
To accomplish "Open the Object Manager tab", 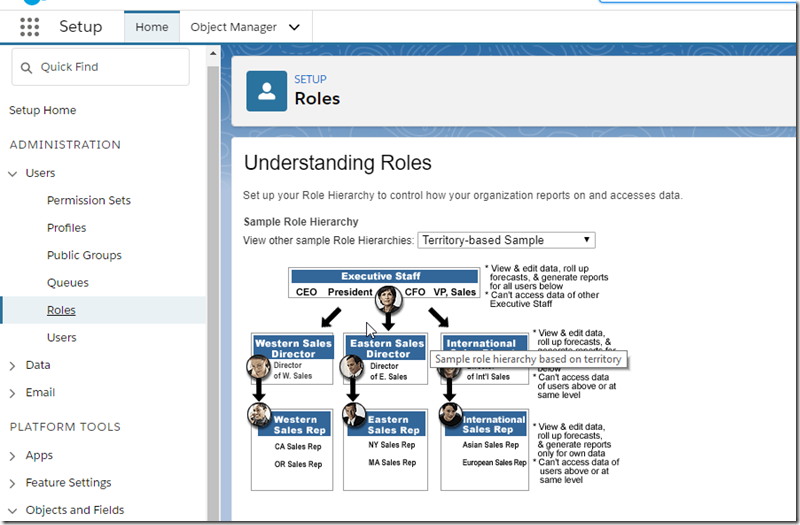I will pyautogui.click(x=233, y=27).
